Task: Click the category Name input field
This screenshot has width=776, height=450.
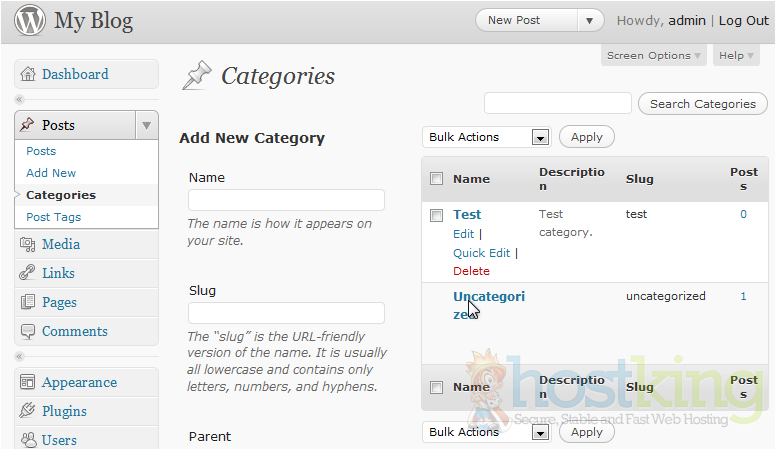Action: (x=286, y=200)
